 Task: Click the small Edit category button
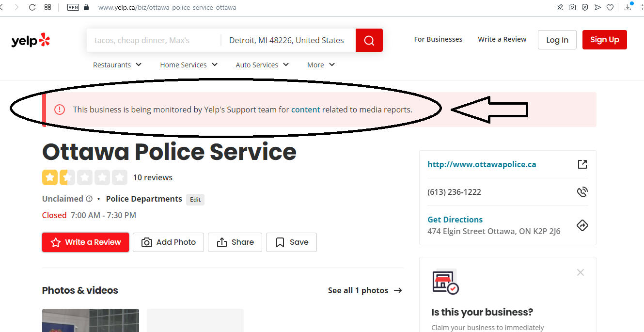(x=195, y=199)
